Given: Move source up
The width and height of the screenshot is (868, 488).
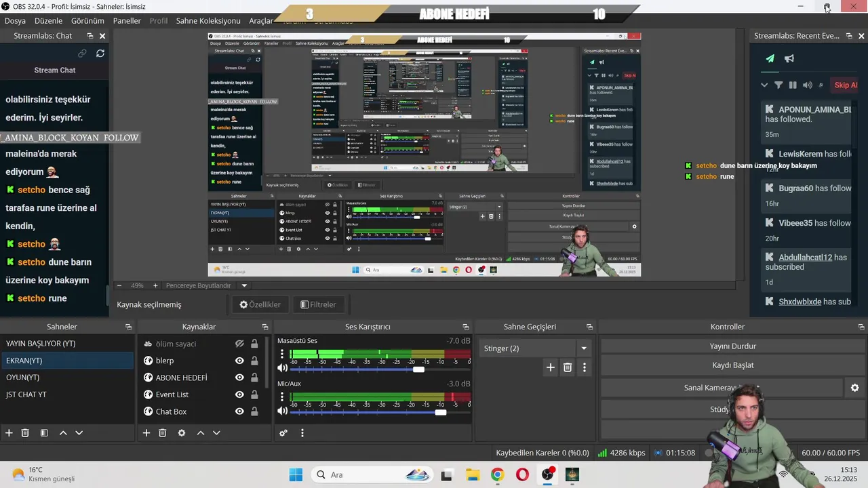Looking at the screenshot, I should point(201,433).
